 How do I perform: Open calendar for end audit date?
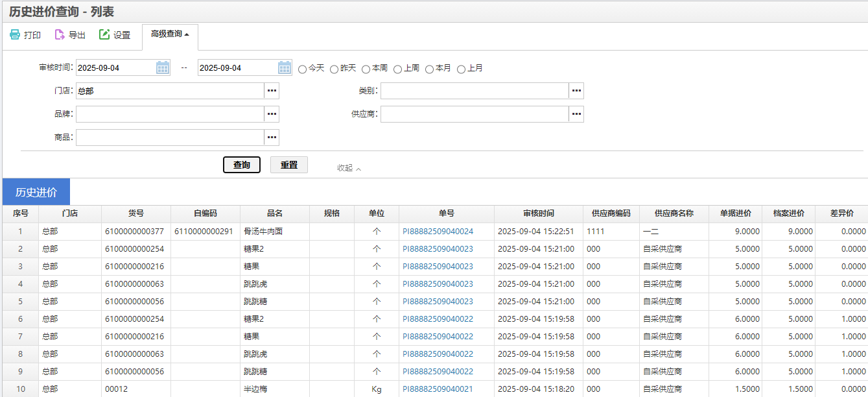[284, 67]
